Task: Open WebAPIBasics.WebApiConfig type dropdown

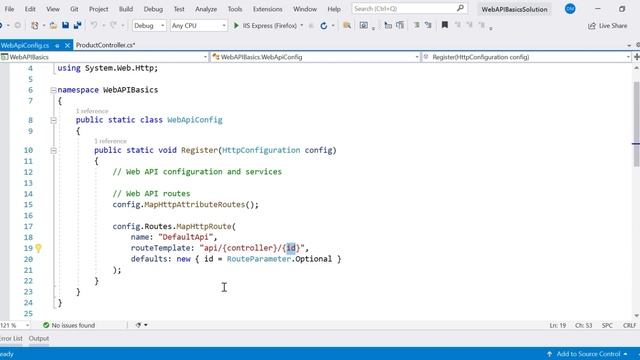Action: 315,57
